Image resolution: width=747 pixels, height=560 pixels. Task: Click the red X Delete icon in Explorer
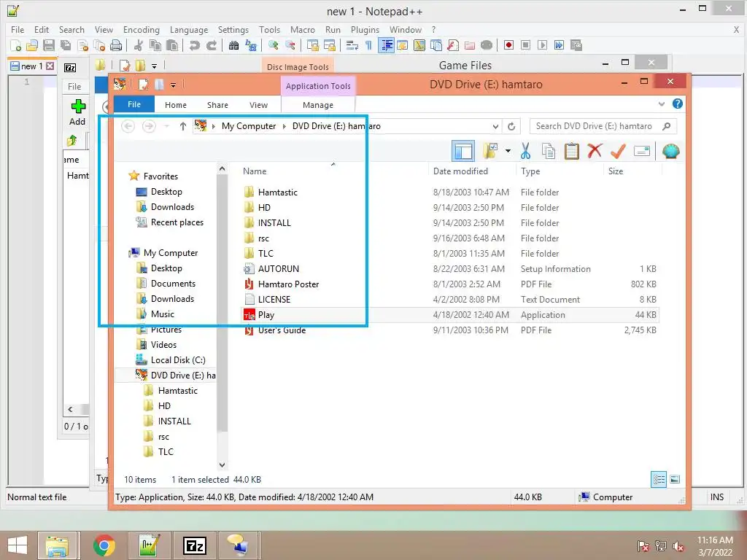[x=595, y=152]
